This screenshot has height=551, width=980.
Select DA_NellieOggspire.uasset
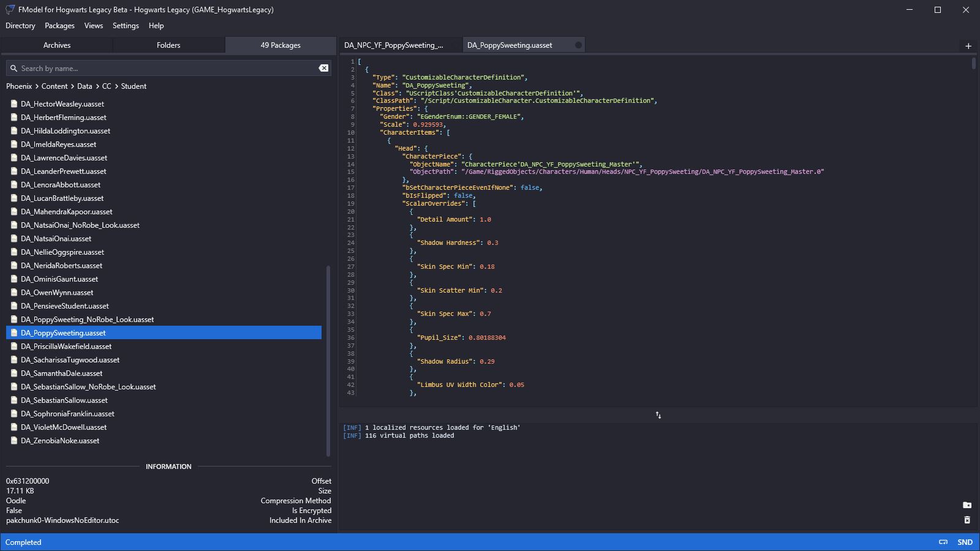[164, 252]
